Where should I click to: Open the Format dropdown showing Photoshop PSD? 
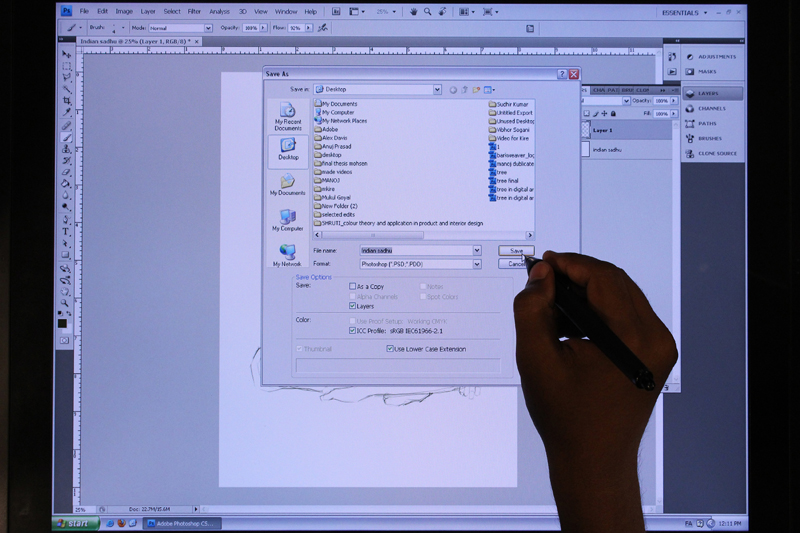(477, 264)
